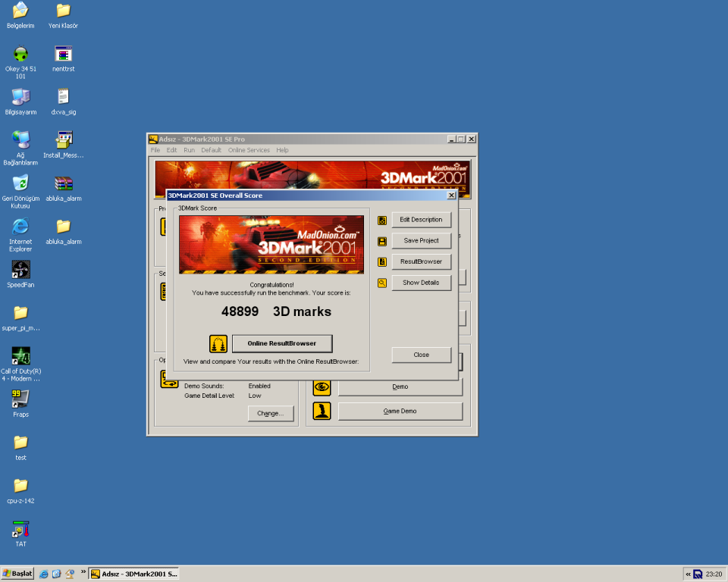728x582 pixels.
Task: Click the 3DMark2001 taskbar button
Action: (134, 574)
